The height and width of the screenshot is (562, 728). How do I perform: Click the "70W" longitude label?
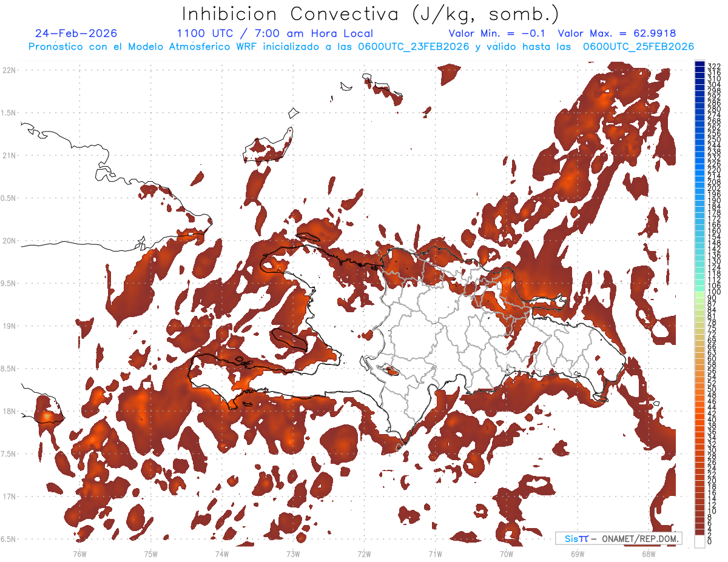pos(506,554)
